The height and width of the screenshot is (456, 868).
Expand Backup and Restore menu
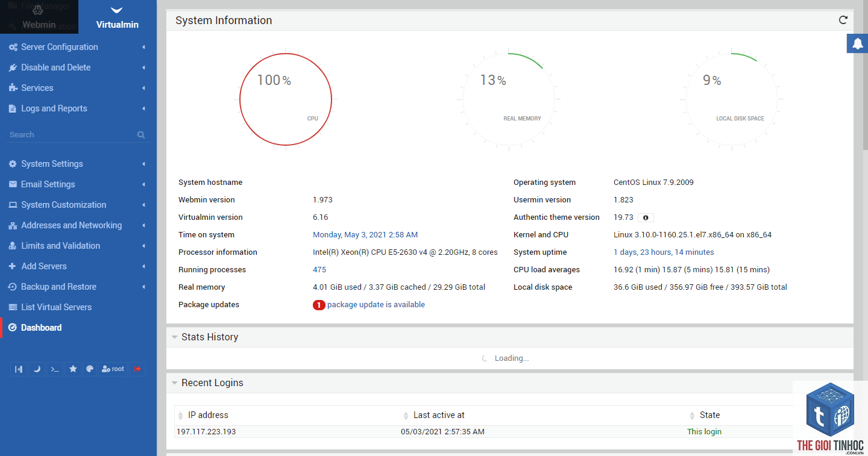78,287
